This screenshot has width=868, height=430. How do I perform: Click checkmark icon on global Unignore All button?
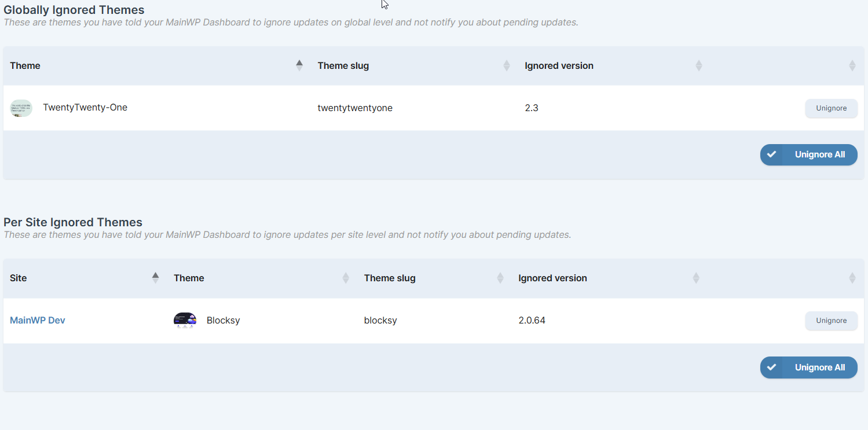(x=771, y=155)
